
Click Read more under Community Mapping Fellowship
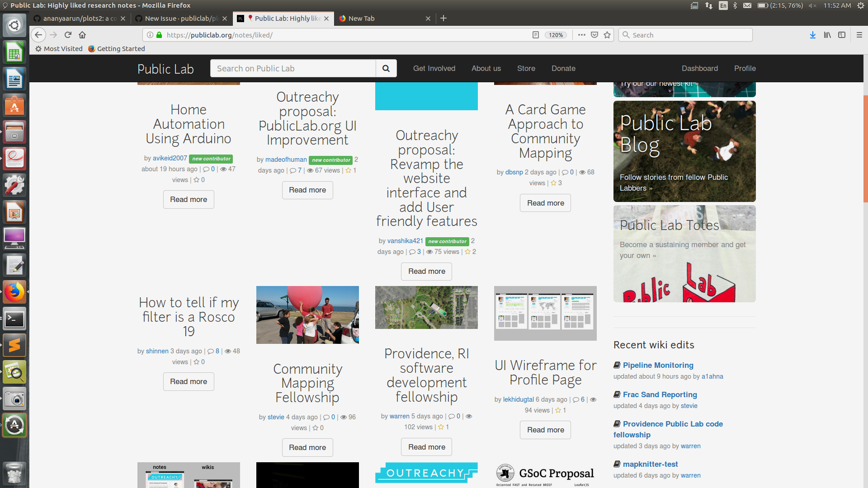307,447
